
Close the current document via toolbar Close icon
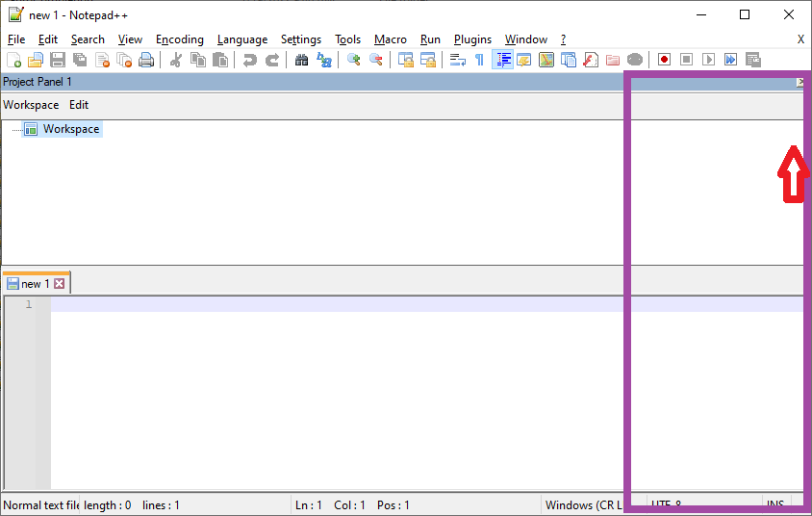pos(103,60)
